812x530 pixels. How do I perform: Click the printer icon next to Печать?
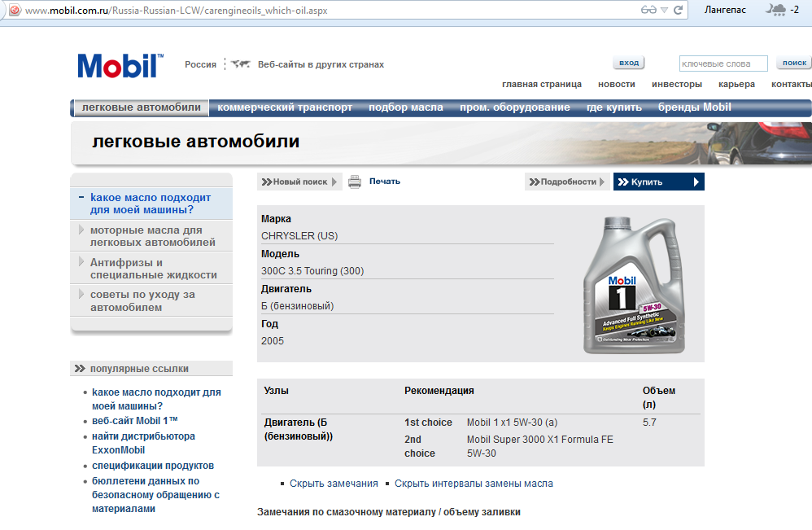[x=355, y=182]
